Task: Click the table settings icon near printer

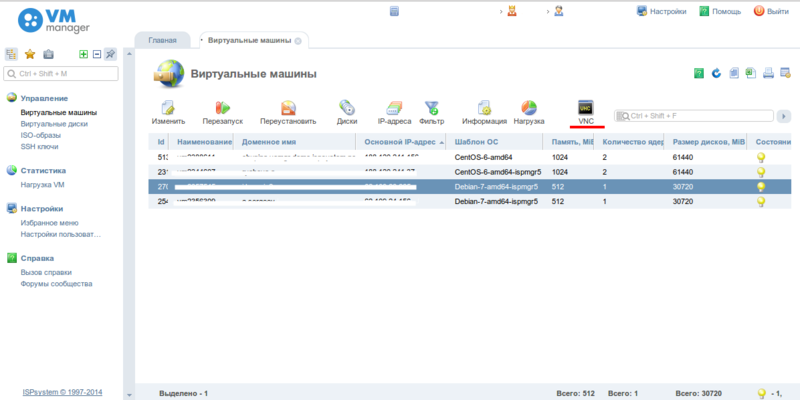Action: click(786, 73)
